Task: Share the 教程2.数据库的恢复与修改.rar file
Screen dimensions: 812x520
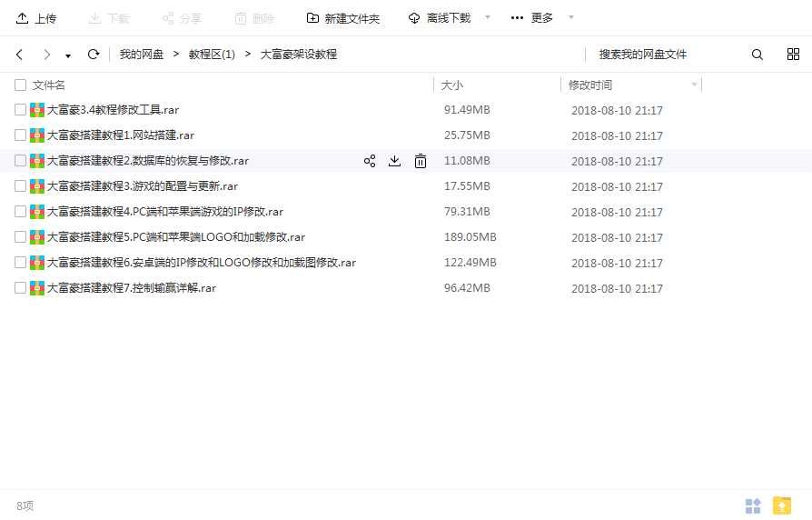Action: 370,161
